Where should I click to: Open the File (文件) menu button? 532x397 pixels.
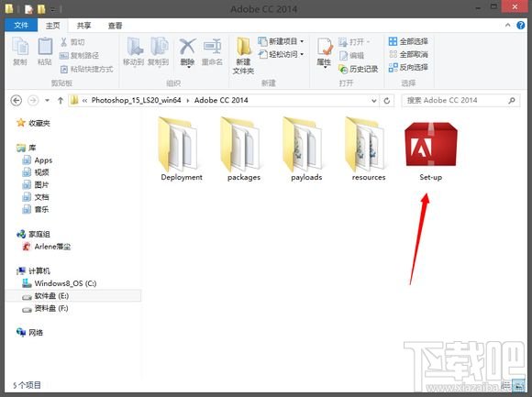pyautogui.click(x=21, y=26)
